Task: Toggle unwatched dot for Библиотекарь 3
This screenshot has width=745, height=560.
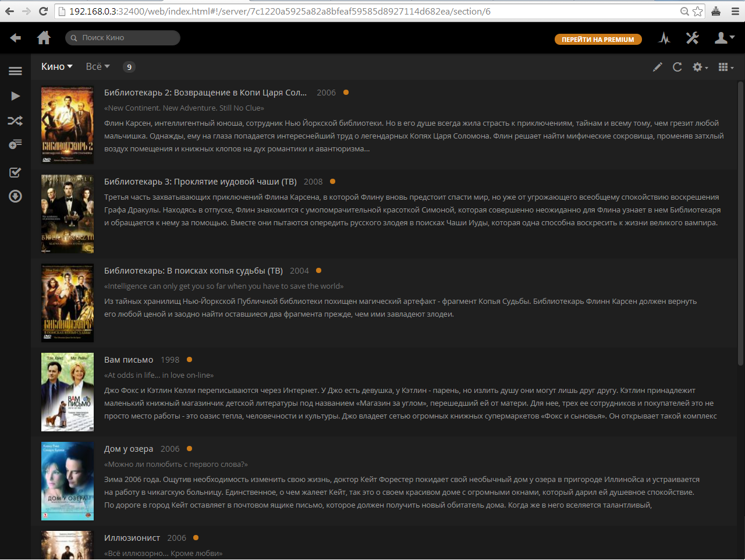Action: [x=332, y=182]
